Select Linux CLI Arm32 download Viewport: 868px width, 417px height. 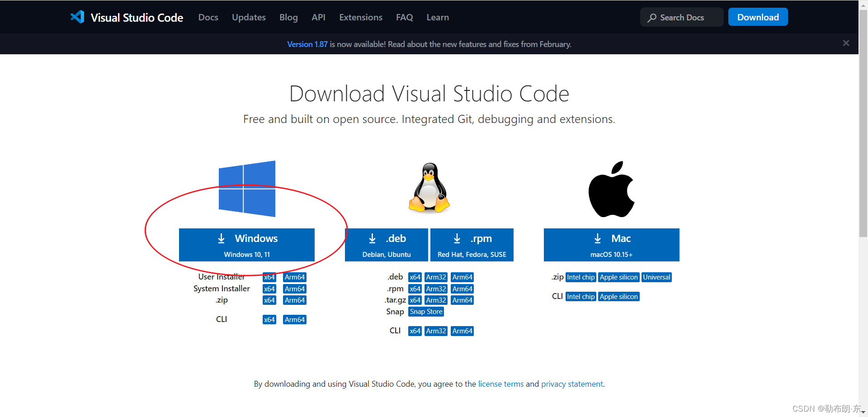coord(436,331)
